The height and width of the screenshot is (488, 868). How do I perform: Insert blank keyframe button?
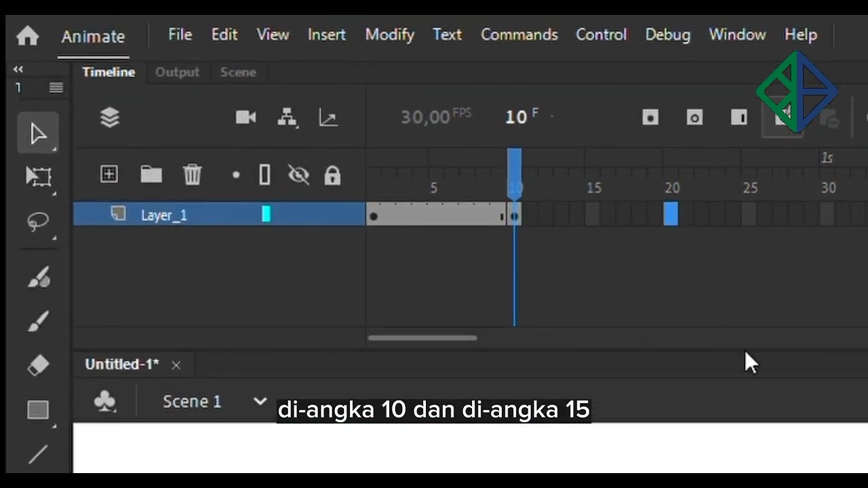tap(694, 118)
